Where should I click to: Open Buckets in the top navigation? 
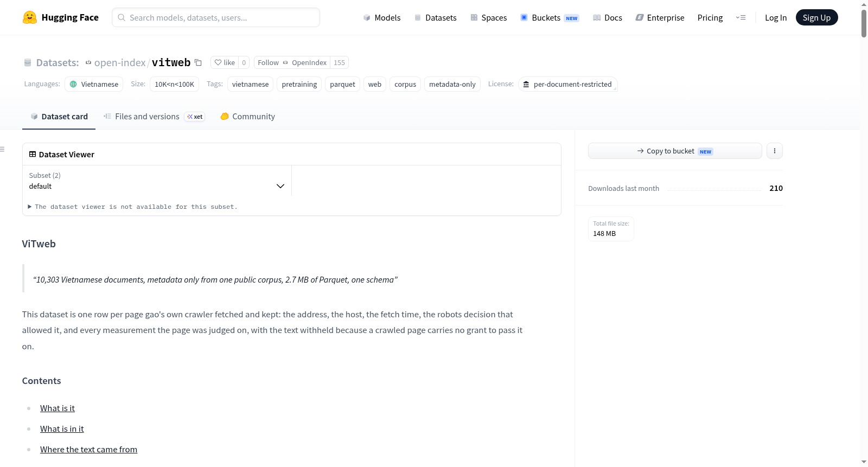pyautogui.click(x=550, y=17)
